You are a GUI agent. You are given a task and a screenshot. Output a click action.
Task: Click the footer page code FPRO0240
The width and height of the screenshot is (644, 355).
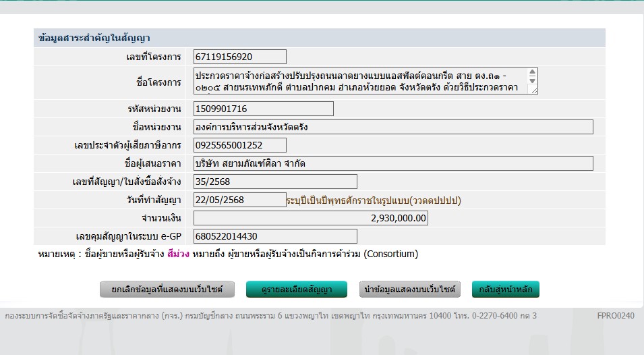(616, 316)
